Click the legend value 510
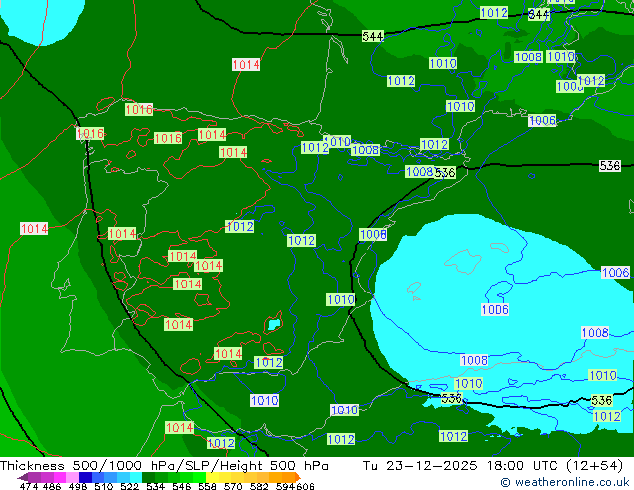 click(104, 486)
